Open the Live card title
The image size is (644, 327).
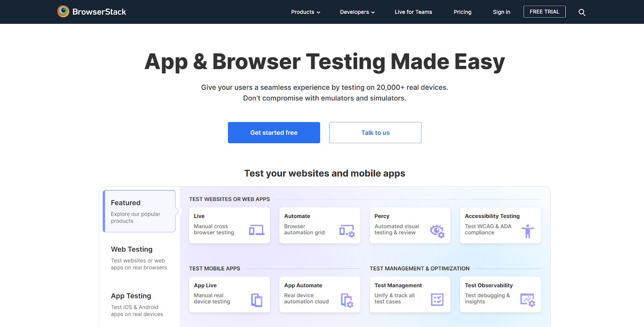[199, 216]
